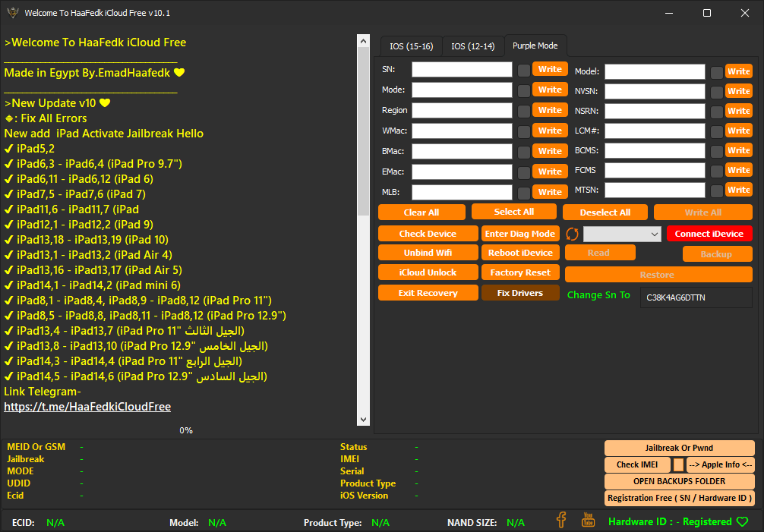Enable the Model field checkbox
This screenshot has width=764, height=532.
(x=717, y=72)
